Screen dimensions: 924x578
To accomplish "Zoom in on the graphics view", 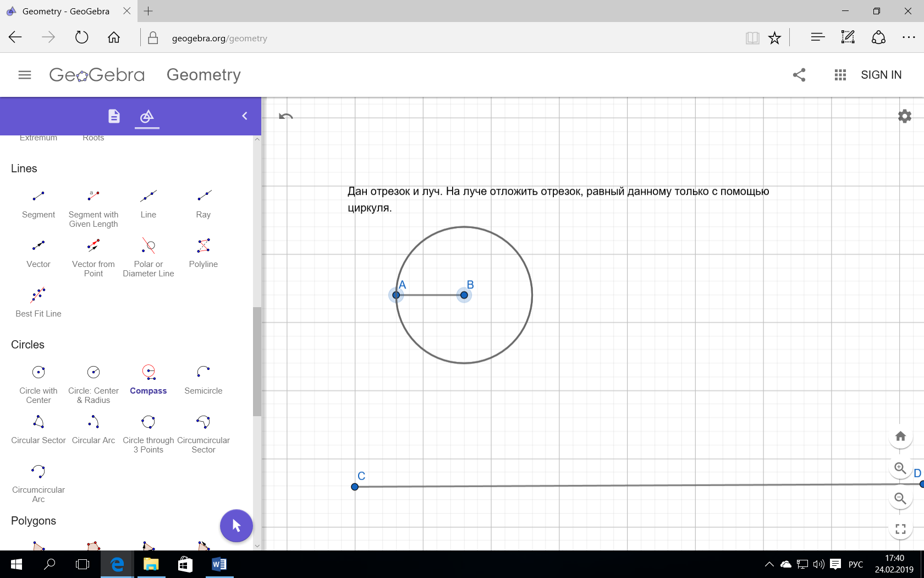I will click(900, 468).
